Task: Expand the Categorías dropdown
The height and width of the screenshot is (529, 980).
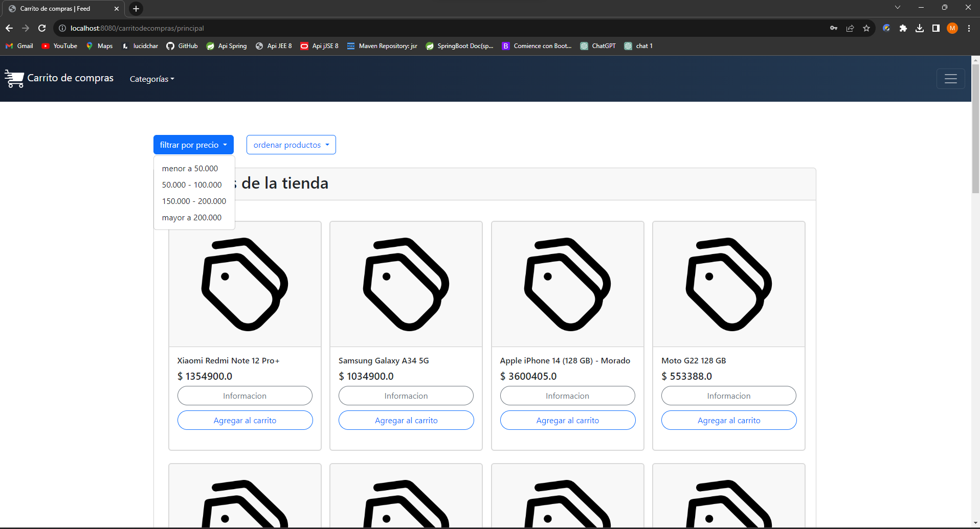Action: point(152,79)
